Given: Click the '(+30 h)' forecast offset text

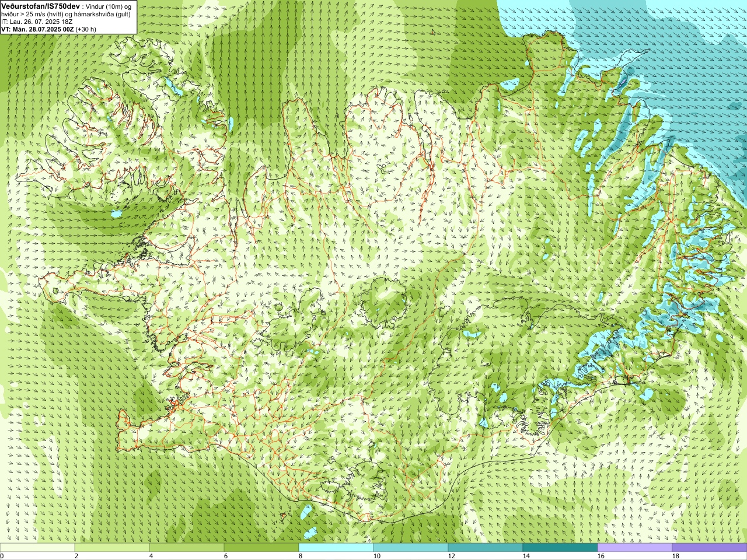Looking at the screenshot, I should [x=86, y=29].
